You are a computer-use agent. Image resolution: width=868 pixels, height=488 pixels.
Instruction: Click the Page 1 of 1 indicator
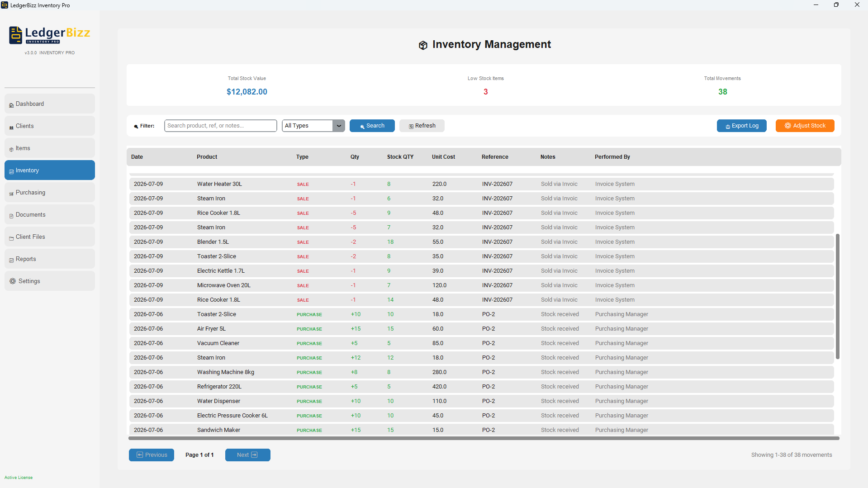click(199, 455)
